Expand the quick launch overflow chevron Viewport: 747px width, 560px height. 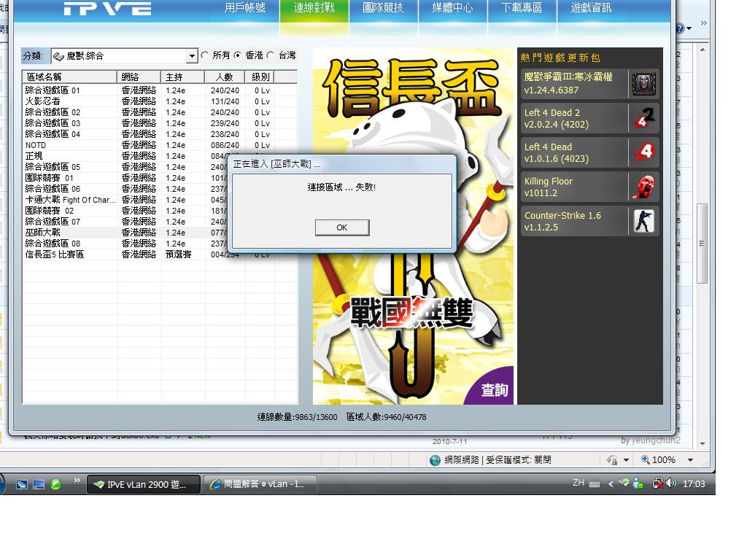(77, 480)
